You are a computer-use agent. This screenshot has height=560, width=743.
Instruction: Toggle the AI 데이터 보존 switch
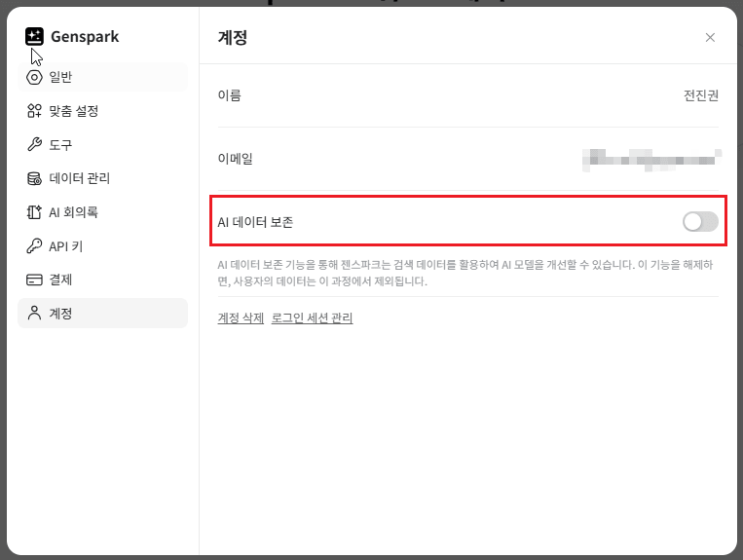(700, 222)
